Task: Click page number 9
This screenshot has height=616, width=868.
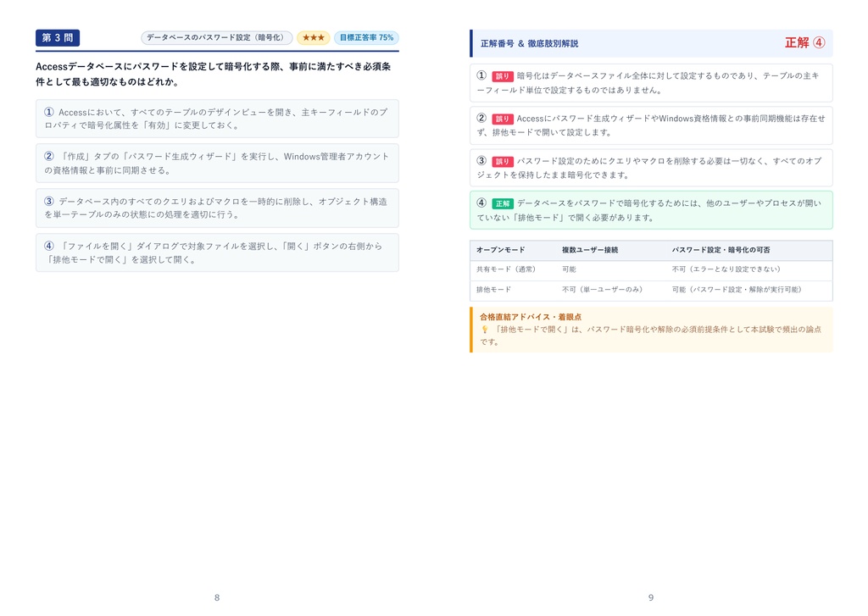Action: pos(651,597)
